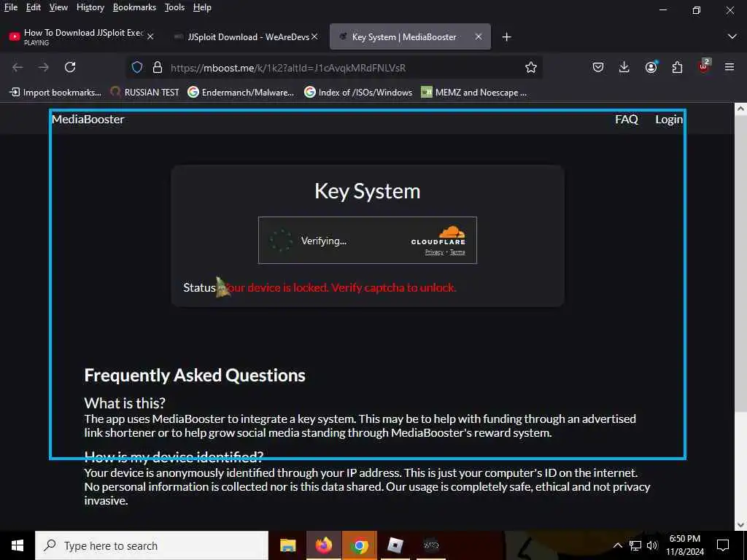
Task: Select the Key System | MediaBooster tab
Action: tap(410, 36)
